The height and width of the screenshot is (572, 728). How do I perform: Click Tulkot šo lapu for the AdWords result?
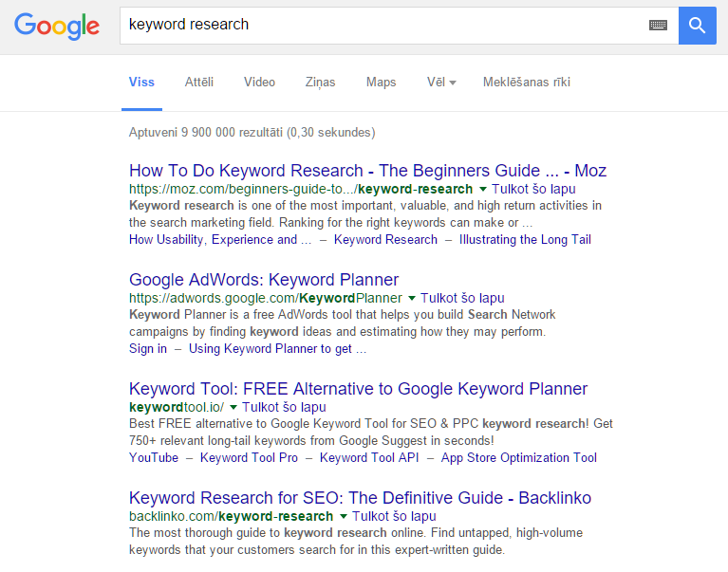point(462,298)
